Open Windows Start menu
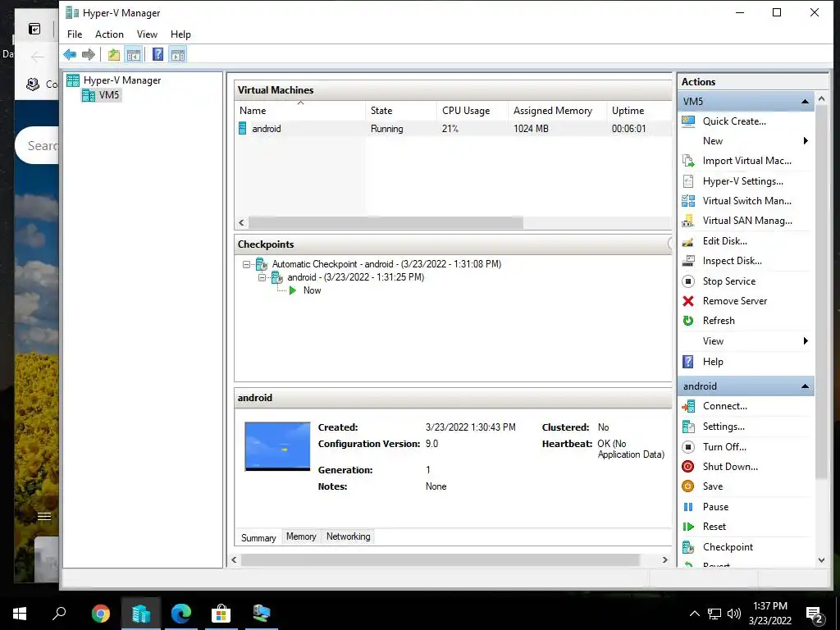Screen dimensions: 840x630 [x=20, y=614]
